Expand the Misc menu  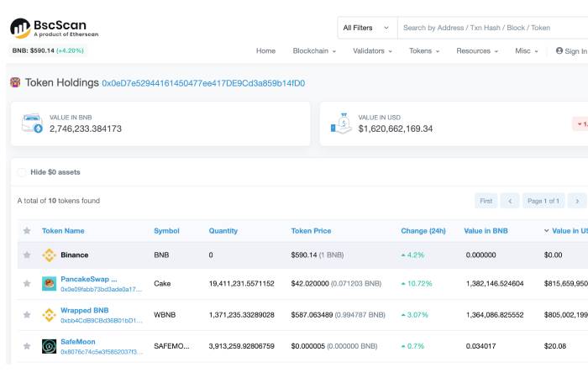coord(527,51)
